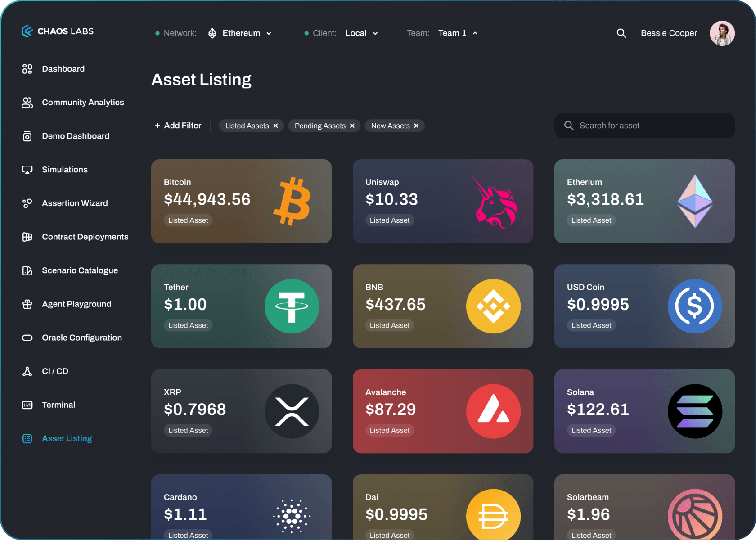
Task: Open Scenario Catalogue menu item
Action: [80, 270]
